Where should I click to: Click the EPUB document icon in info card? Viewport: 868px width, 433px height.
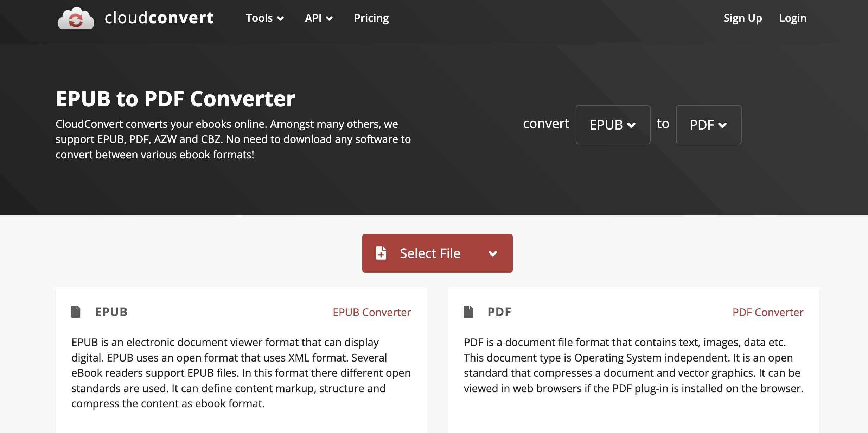(76, 312)
